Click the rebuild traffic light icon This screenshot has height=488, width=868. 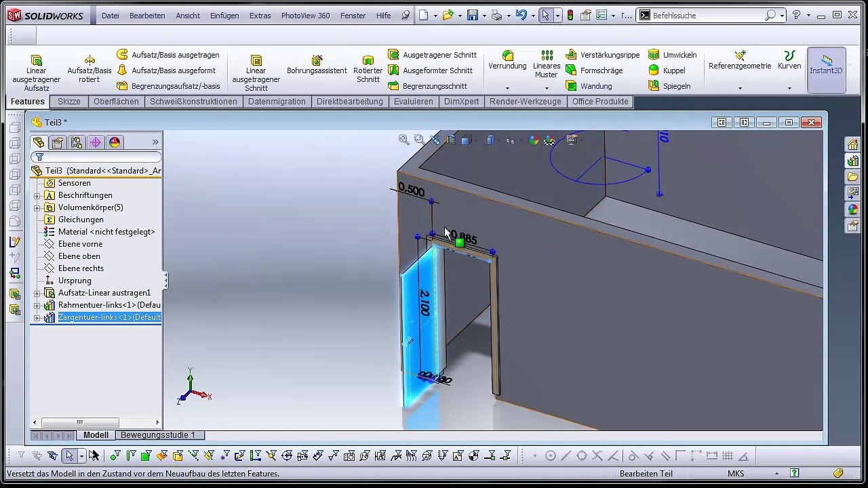(x=570, y=15)
